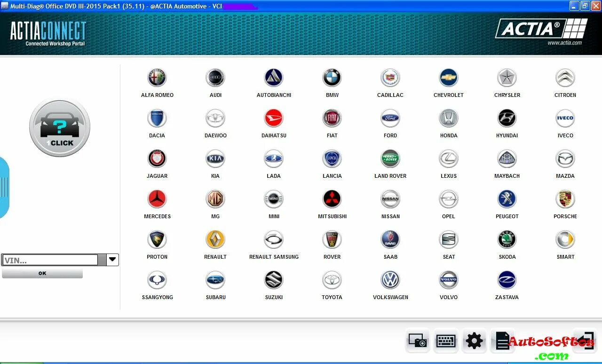Screen dimensions: 602x364
Task: Select the Jaguar brand icon
Action: pos(157,158)
